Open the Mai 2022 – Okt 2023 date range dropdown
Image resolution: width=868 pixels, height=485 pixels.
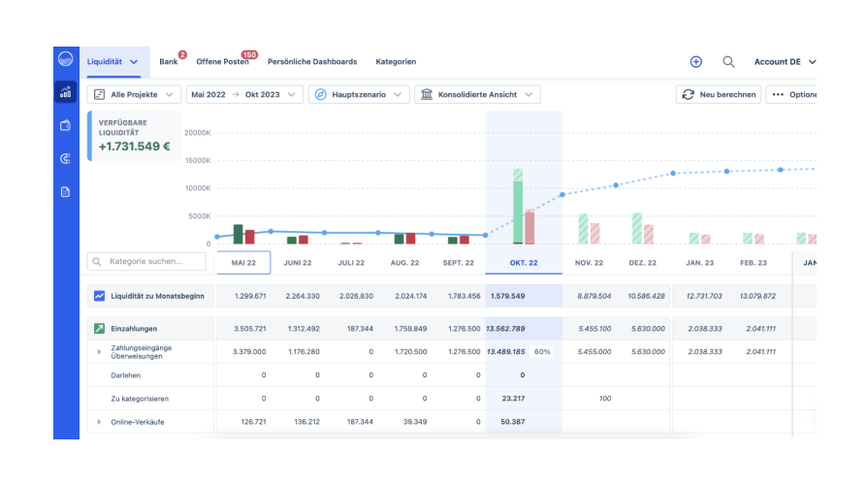(243, 94)
